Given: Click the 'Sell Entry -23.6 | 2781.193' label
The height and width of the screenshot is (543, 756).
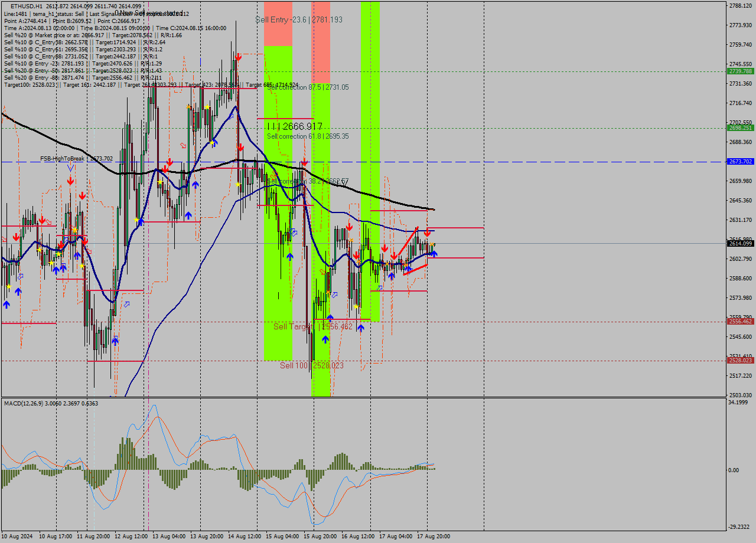Looking at the screenshot, I should pos(299,19).
